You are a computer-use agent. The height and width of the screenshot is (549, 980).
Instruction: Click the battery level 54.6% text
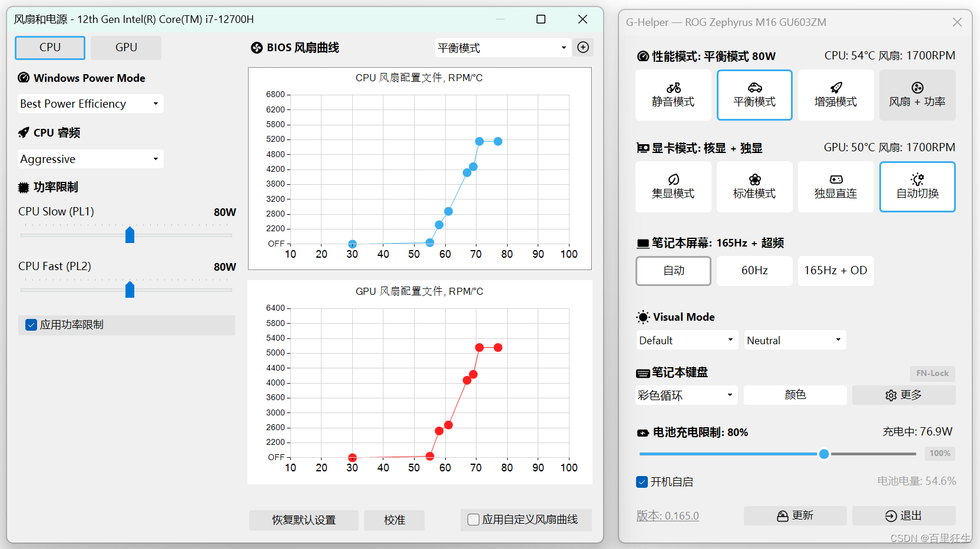pos(916,481)
